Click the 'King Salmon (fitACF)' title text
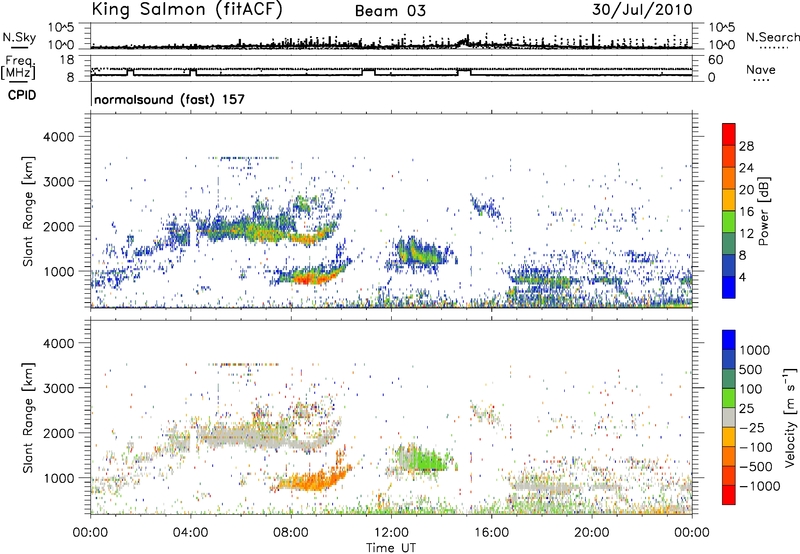The width and height of the screenshot is (800, 554). coord(187,9)
